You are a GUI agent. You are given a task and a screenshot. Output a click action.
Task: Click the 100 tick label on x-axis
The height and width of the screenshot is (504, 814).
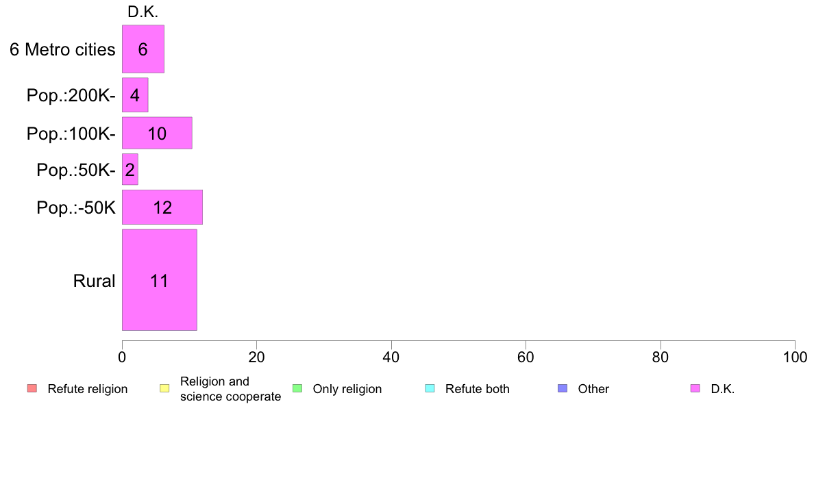[x=795, y=357]
